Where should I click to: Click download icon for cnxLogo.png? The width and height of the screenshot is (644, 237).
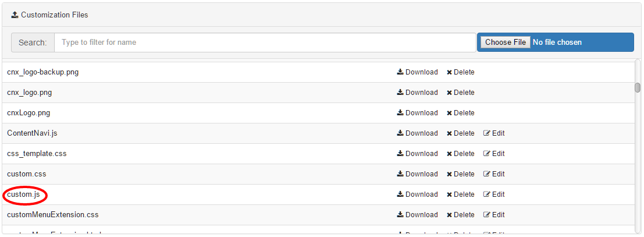pyautogui.click(x=400, y=113)
